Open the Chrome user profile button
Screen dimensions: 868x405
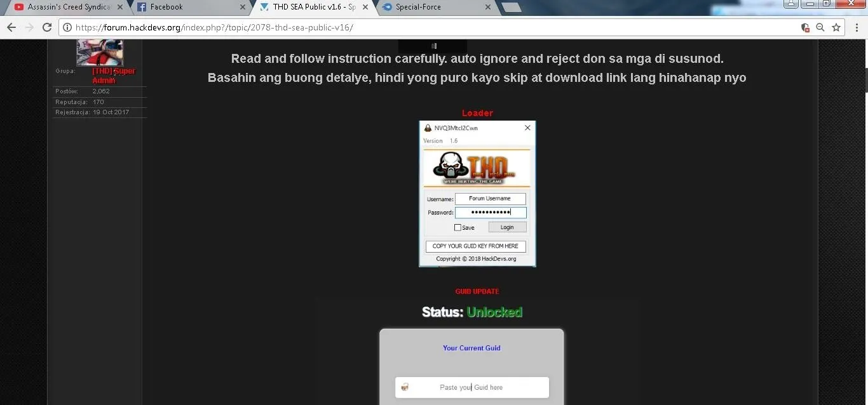pyautogui.click(x=791, y=3)
